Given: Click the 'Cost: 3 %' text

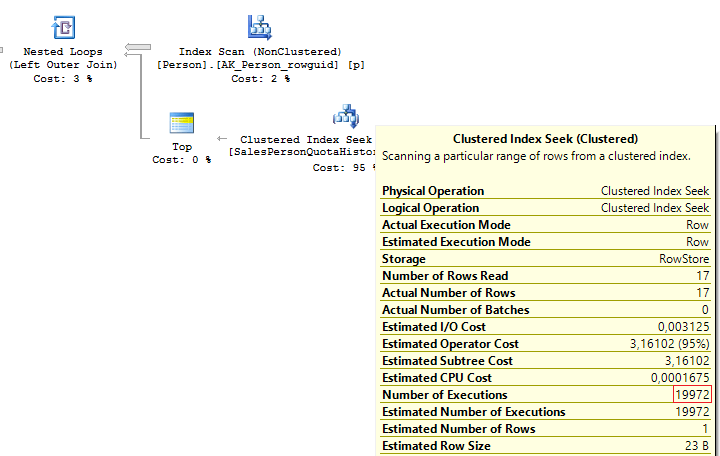Looking at the screenshot, I should pyautogui.click(x=63, y=79).
